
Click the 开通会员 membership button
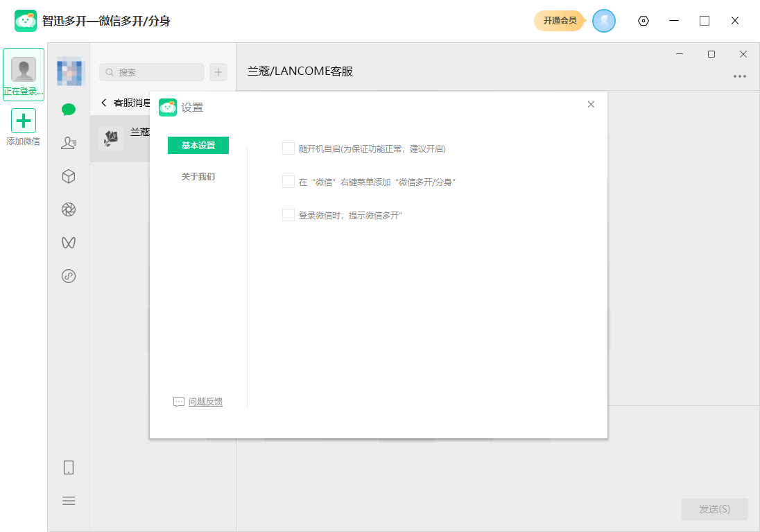pos(560,21)
